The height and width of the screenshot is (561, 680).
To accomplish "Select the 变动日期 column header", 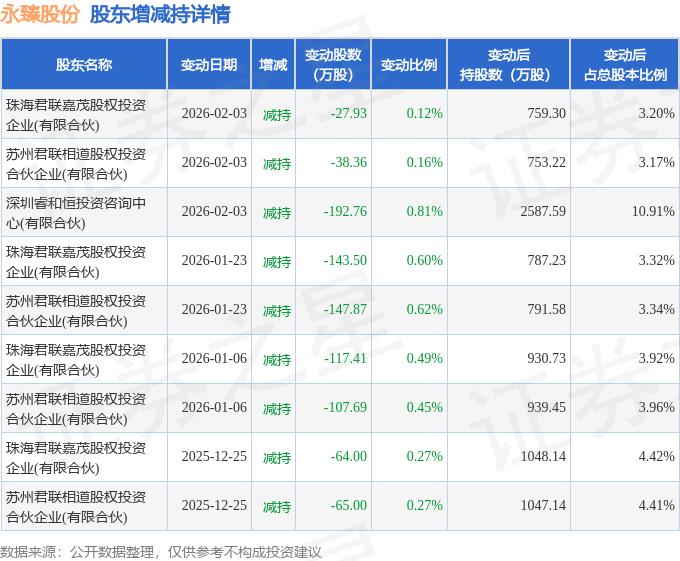I will [209, 65].
